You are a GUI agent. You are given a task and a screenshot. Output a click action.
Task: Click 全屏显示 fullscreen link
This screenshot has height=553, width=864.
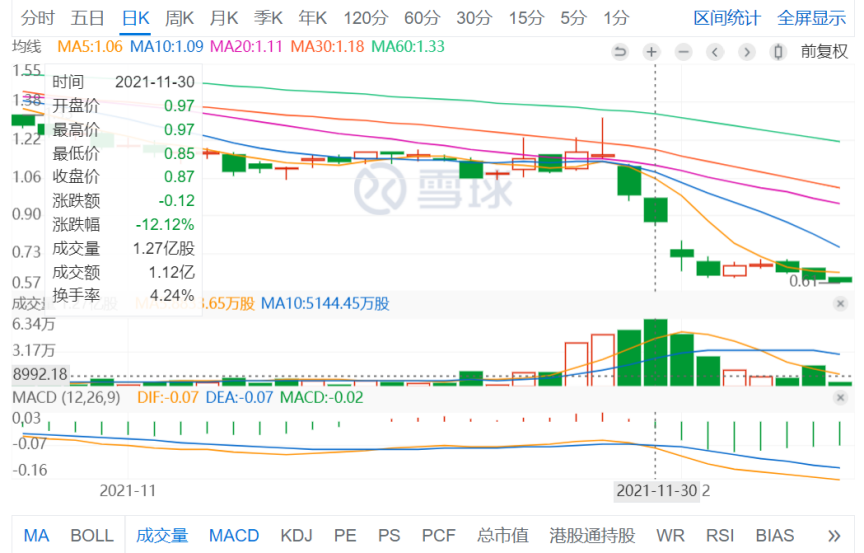(x=811, y=18)
